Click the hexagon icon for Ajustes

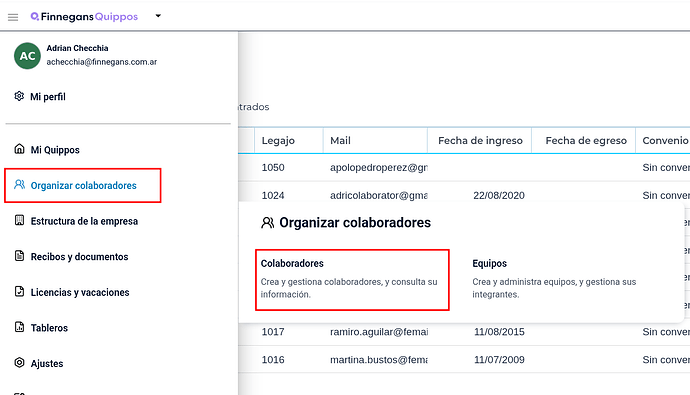click(x=19, y=362)
